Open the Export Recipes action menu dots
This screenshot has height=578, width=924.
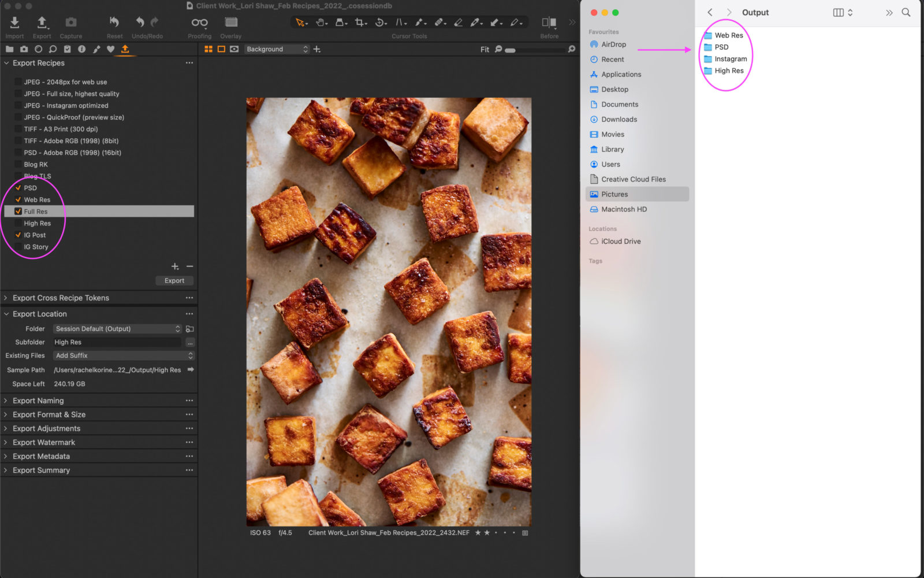tap(189, 63)
